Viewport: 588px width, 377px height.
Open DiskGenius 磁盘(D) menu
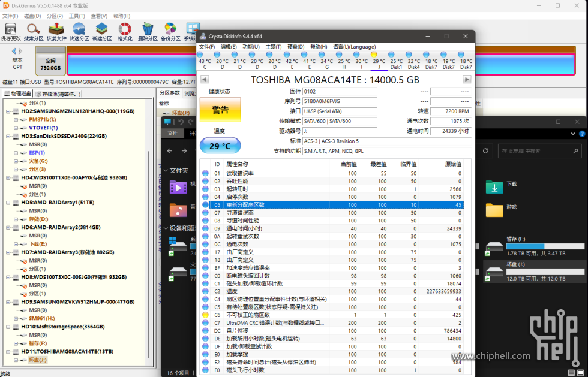click(32, 16)
